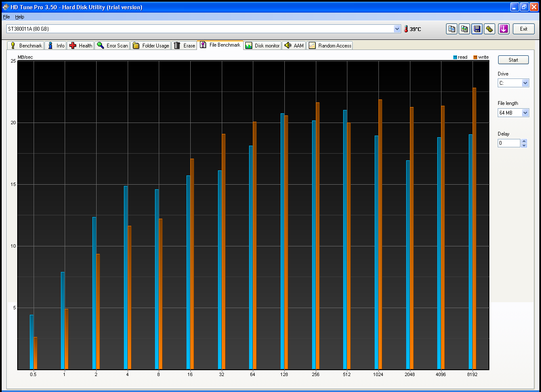Image resolution: width=541 pixels, height=392 pixels.
Task: Click the 1024 x-axis label
Action: (378, 374)
